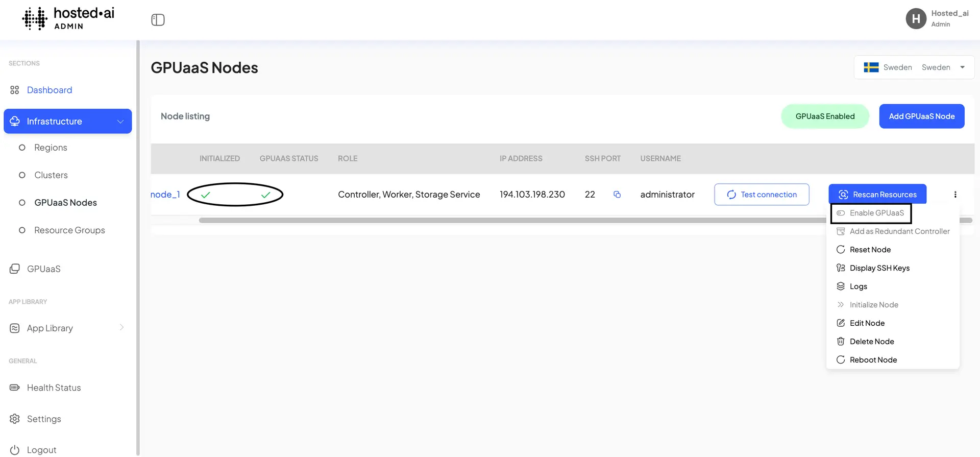Click the Dashboard grid icon
Image resolution: width=980 pixels, height=457 pixels.
click(x=14, y=90)
